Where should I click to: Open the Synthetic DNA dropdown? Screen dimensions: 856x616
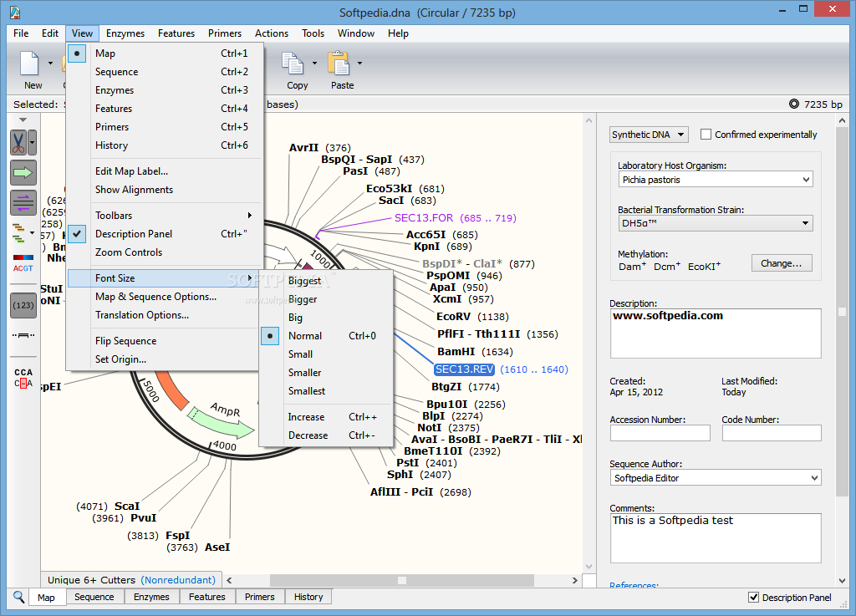tap(648, 135)
